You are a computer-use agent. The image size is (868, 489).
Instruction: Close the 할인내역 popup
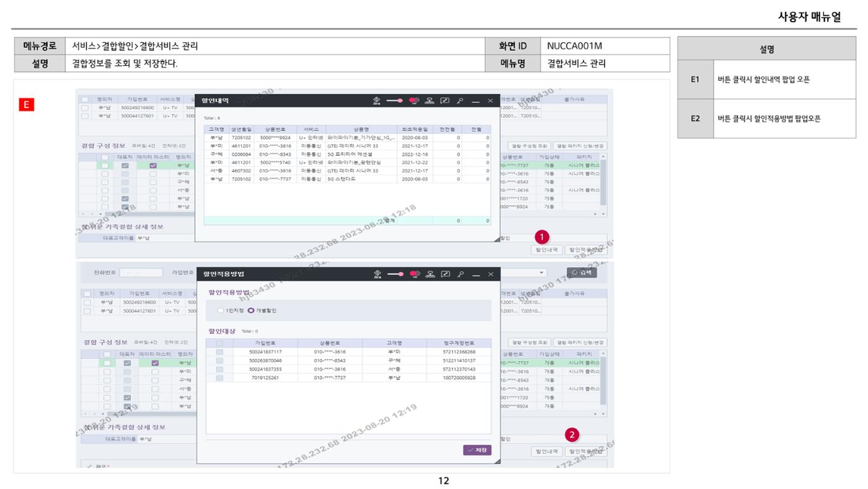pos(490,101)
